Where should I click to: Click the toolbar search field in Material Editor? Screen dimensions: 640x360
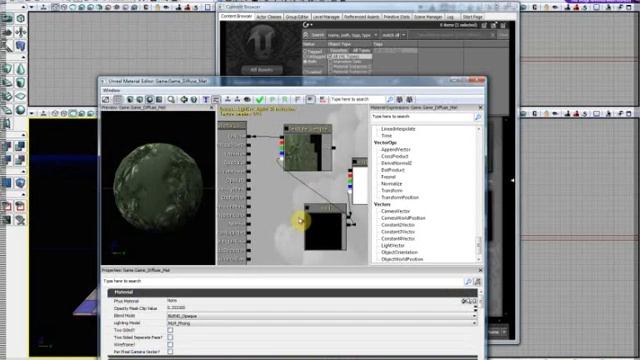pos(357,100)
